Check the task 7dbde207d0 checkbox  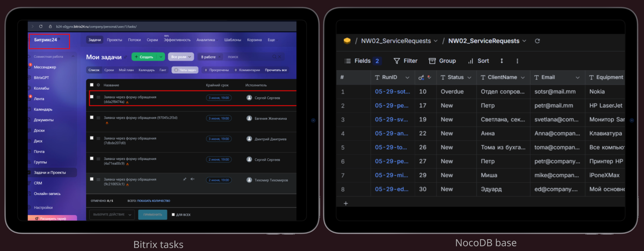coord(91,138)
